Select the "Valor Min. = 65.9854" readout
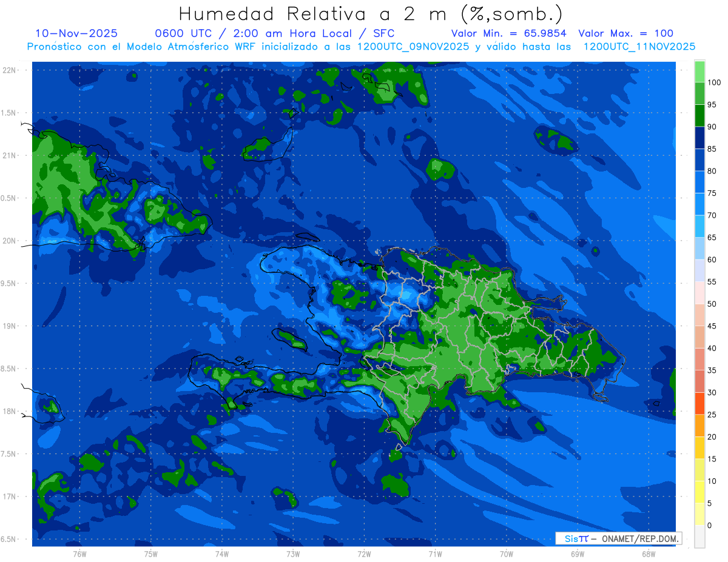The image size is (728, 562). click(x=509, y=33)
